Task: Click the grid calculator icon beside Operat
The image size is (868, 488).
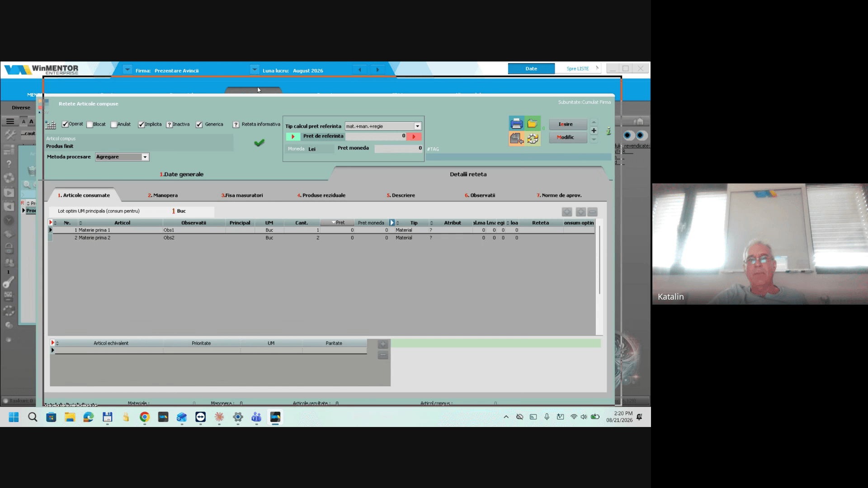Action: 51,125
